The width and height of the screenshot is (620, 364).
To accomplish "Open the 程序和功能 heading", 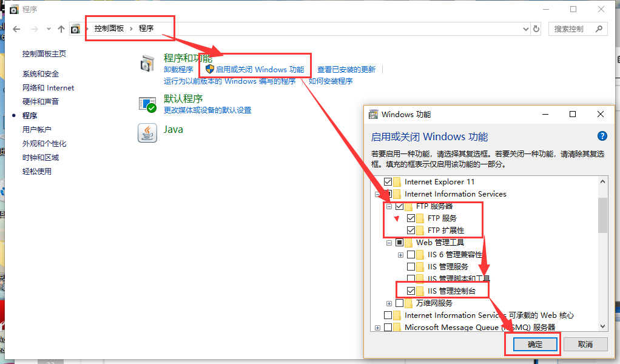I will pyautogui.click(x=188, y=58).
